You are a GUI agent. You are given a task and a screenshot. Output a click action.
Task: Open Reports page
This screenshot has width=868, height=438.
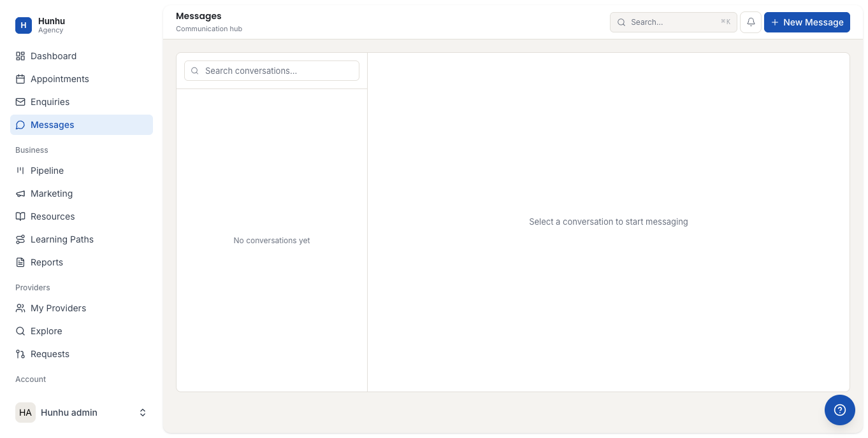click(82, 262)
